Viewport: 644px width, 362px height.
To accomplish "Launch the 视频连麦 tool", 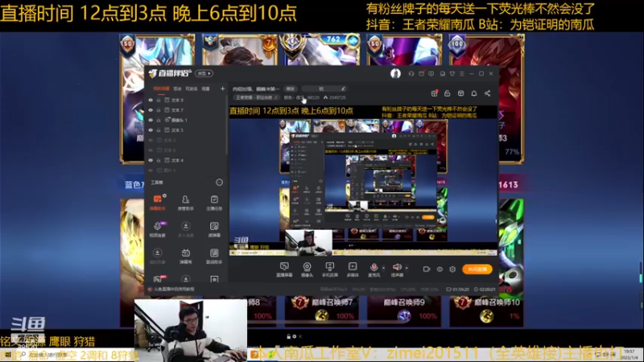I will tap(157, 229).
